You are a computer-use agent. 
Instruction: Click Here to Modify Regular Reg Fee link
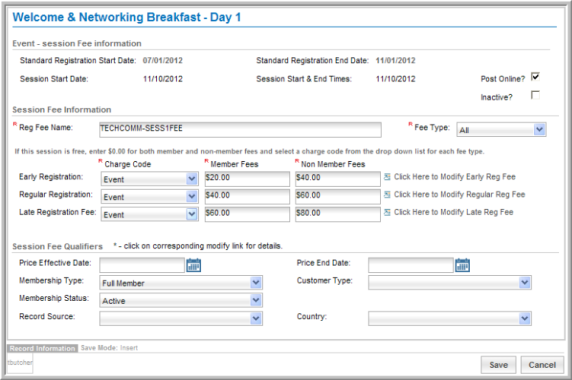459,194
